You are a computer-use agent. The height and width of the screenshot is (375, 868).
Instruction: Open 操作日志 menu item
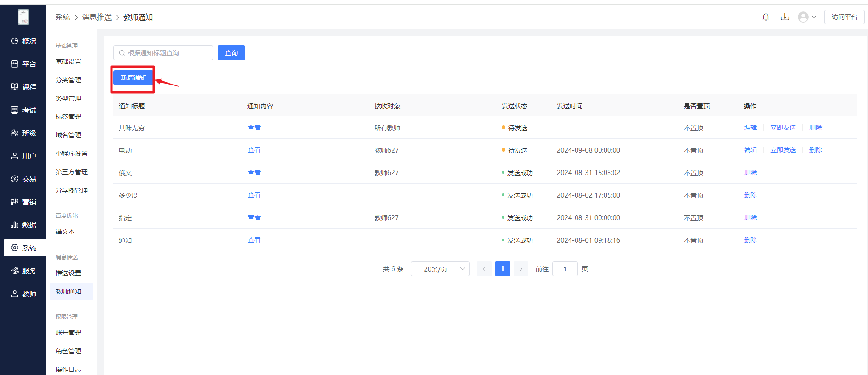pyautogui.click(x=68, y=369)
